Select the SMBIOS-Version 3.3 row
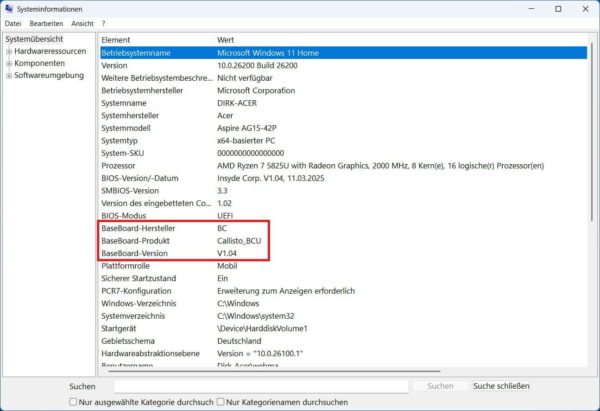The width and height of the screenshot is (600, 411). pos(343,191)
